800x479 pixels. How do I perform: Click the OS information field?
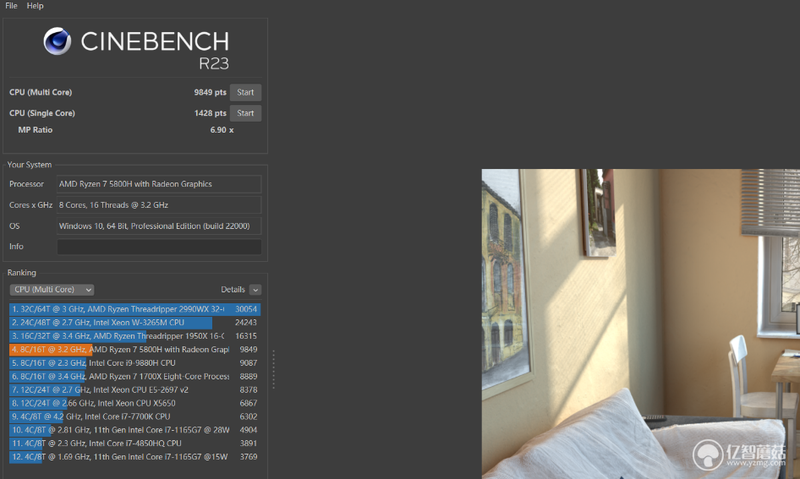(x=159, y=226)
